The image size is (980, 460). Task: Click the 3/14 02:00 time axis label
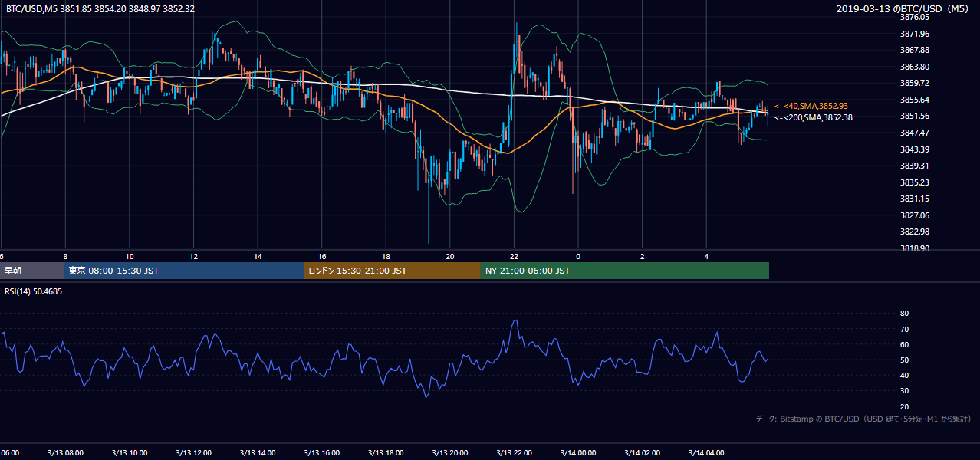coord(643,452)
